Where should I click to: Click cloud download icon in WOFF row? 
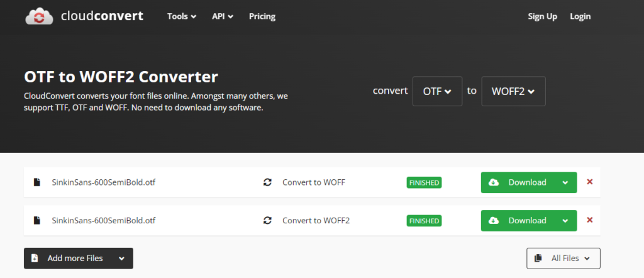[x=494, y=182]
